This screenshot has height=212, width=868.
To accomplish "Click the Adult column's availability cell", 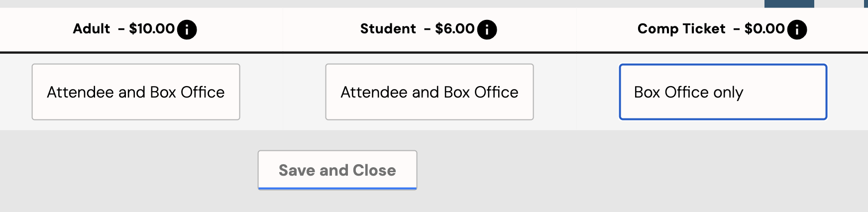I will (141, 92).
